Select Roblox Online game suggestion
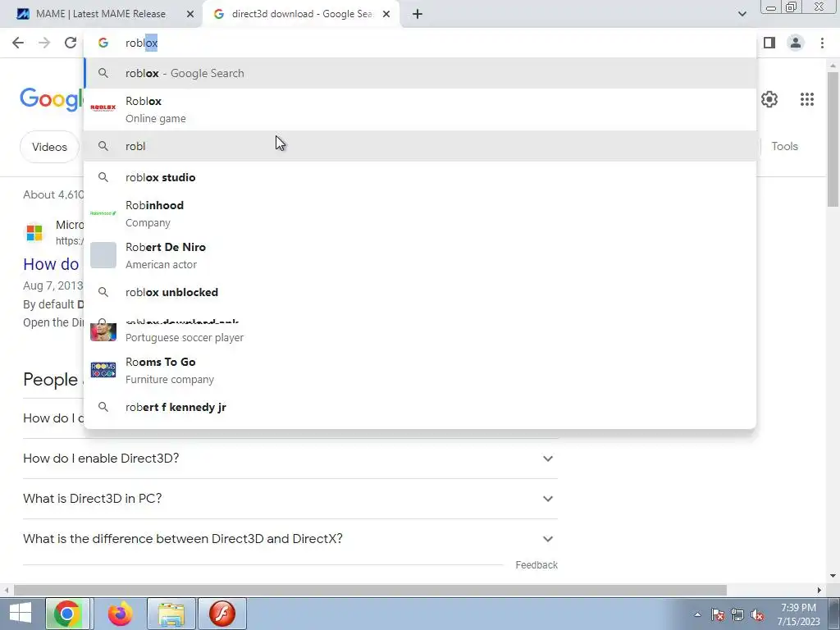The image size is (840, 630). point(420,109)
